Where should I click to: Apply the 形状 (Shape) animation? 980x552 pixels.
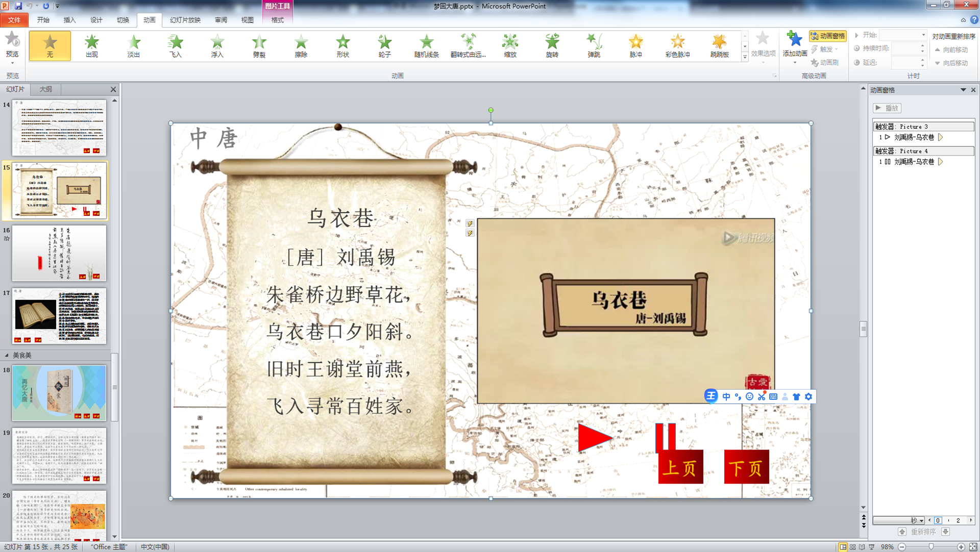(x=342, y=46)
